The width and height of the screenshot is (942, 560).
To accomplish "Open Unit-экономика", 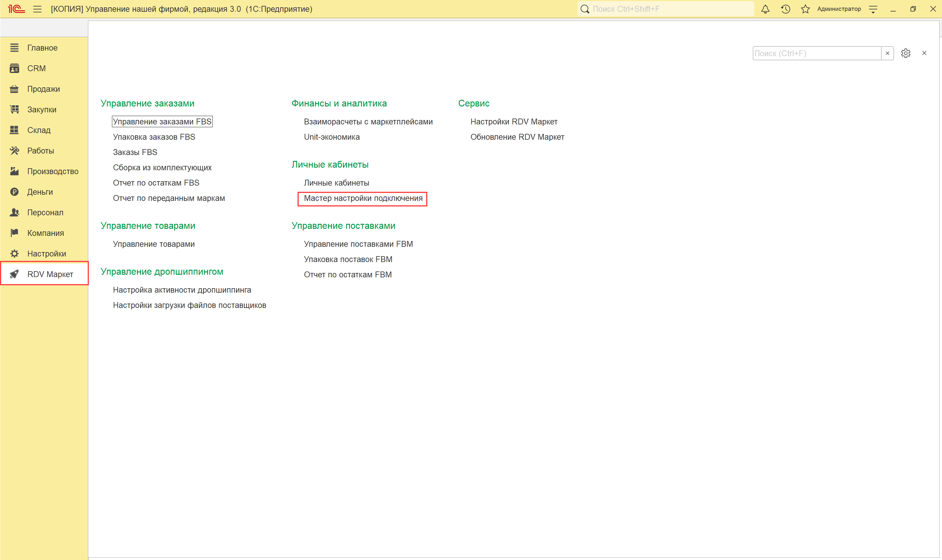I will click(x=332, y=137).
